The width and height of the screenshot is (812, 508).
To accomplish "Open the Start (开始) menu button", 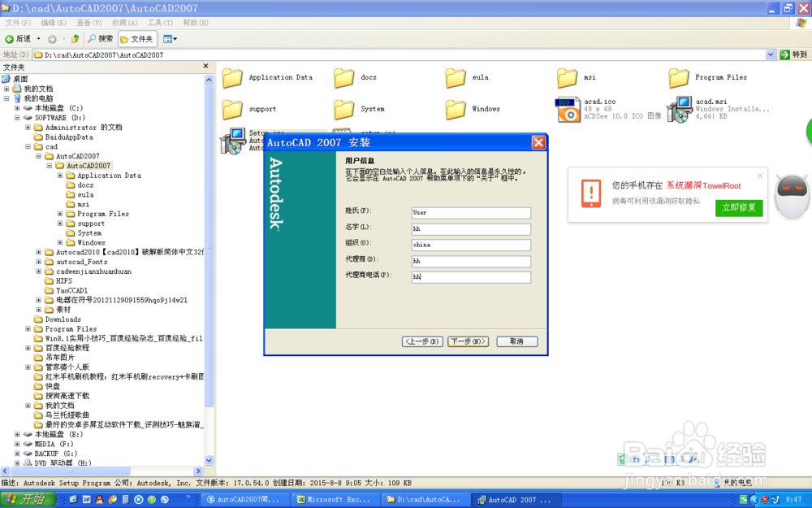I will point(28,499).
